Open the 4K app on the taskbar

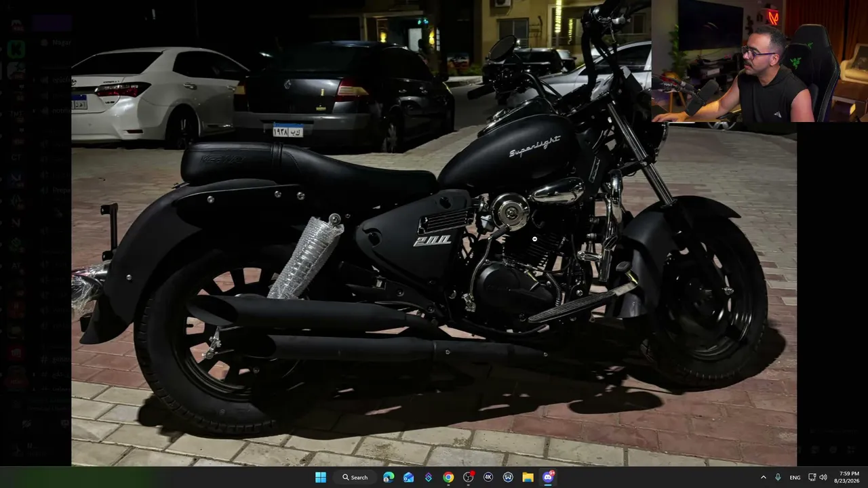pyautogui.click(x=488, y=477)
